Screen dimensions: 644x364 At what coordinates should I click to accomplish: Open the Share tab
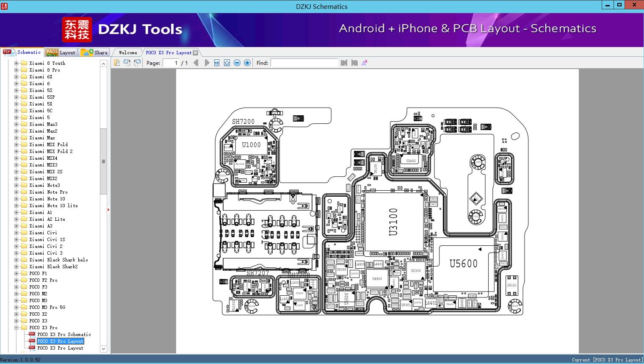point(94,53)
